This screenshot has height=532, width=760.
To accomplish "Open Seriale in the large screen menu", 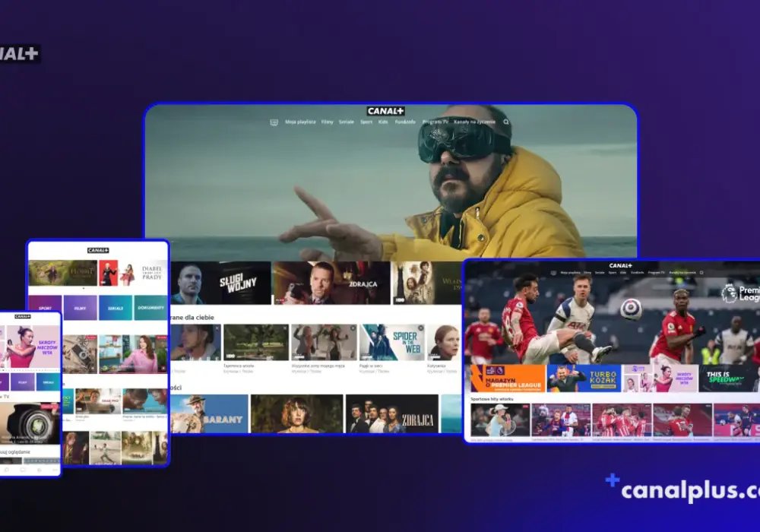I will [x=346, y=122].
